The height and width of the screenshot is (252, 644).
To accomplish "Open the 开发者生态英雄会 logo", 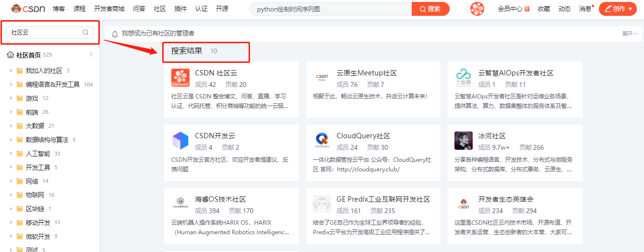I will 464,204.
